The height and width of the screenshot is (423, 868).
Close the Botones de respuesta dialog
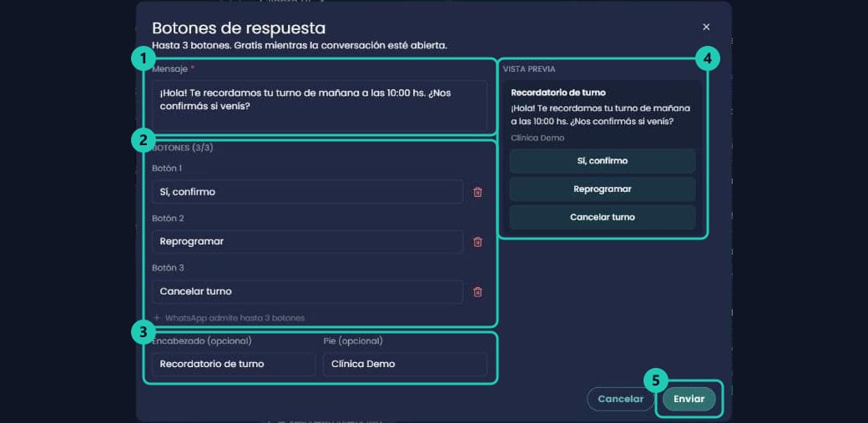coord(706,27)
